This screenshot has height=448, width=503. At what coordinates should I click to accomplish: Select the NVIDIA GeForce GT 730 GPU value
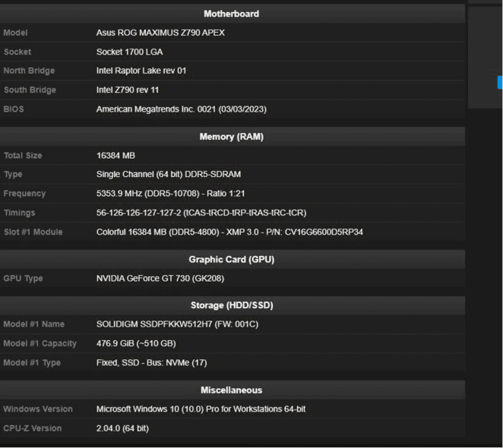(160, 279)
